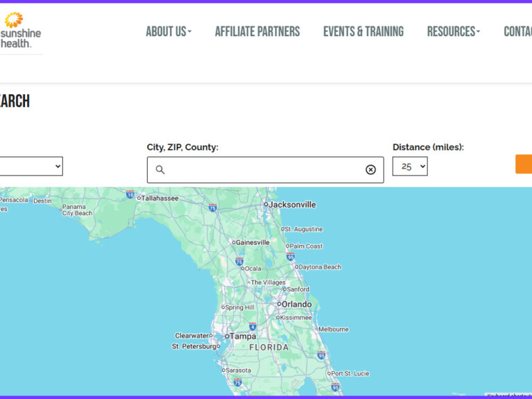Open the Distance (miles) dropdown
The width and height of the screenshot is (532, 399).
point(410,167)
